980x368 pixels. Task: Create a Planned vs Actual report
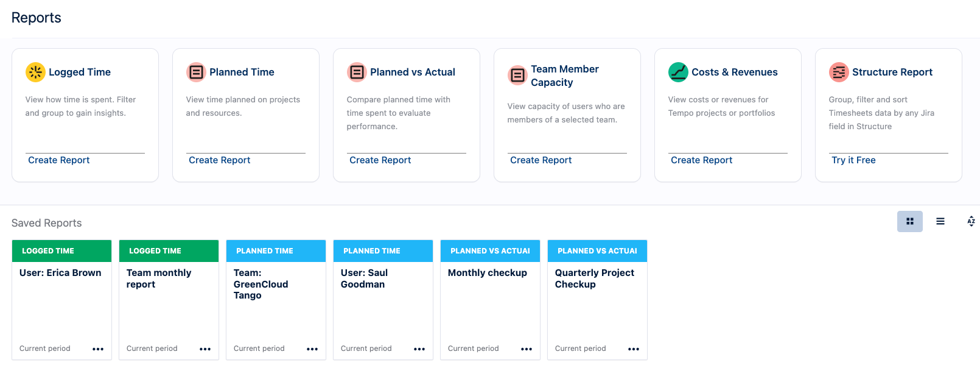[x=380, y=160]
